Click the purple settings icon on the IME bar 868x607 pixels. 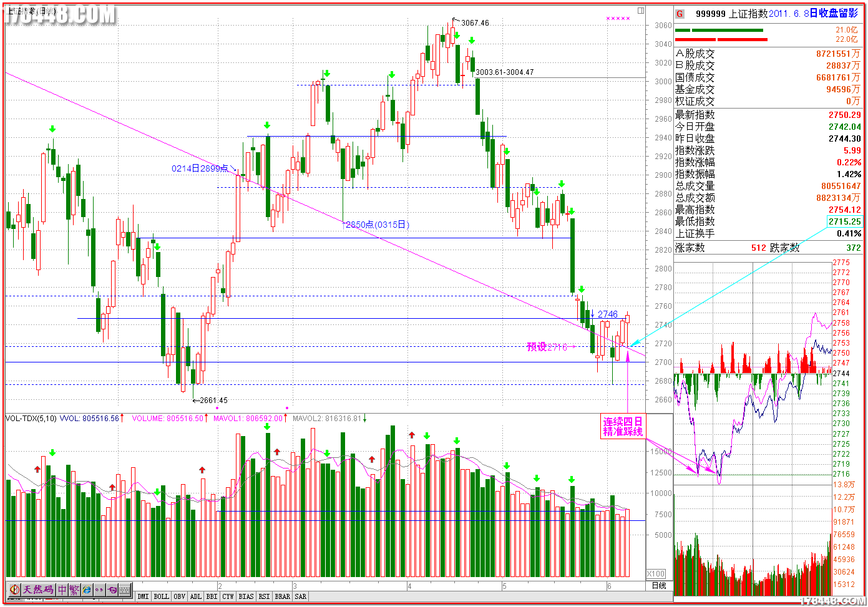(x=112, y=590)
